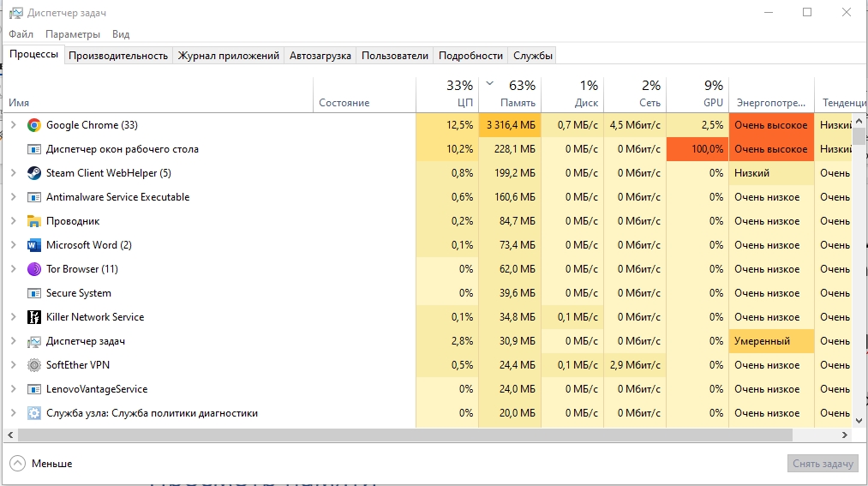The width and height of the screenshot is (868, 486).
Task: Click the Низкий power cell for Steam
Action: pyautogui.click(x=771, y=173)
